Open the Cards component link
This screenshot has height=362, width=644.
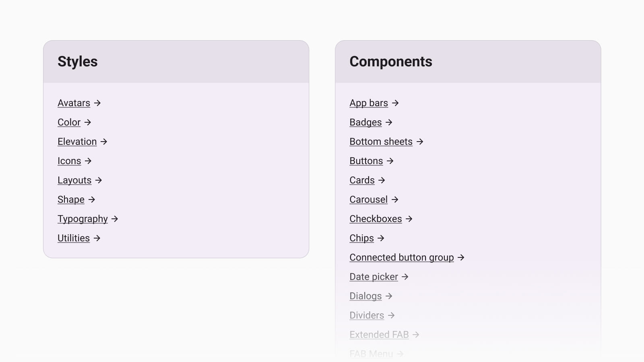tap(362, 181)
